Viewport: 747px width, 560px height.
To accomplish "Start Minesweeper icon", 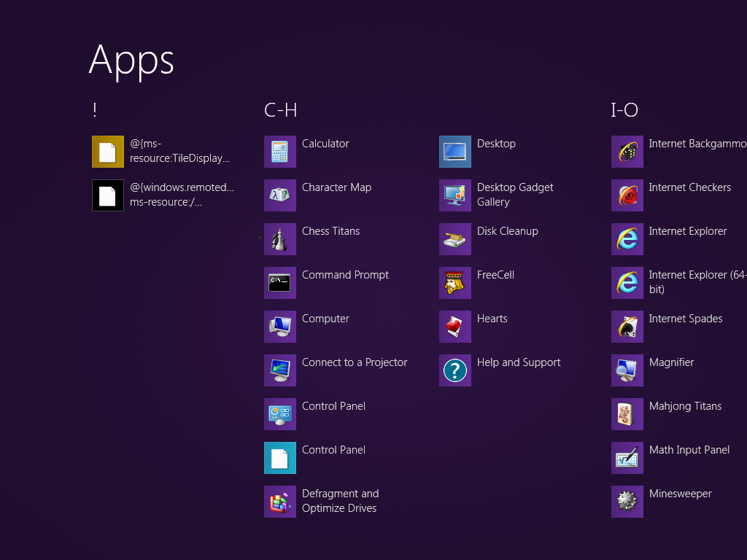I will coord(627,502).
